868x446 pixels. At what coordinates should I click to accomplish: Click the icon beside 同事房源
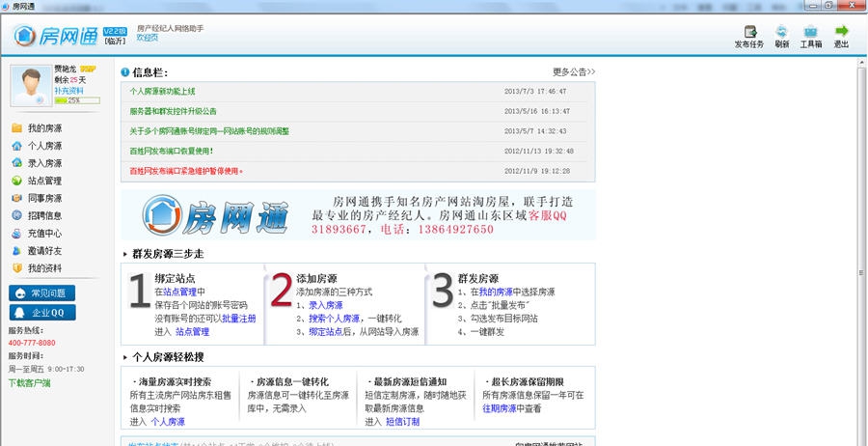(16, 198)
